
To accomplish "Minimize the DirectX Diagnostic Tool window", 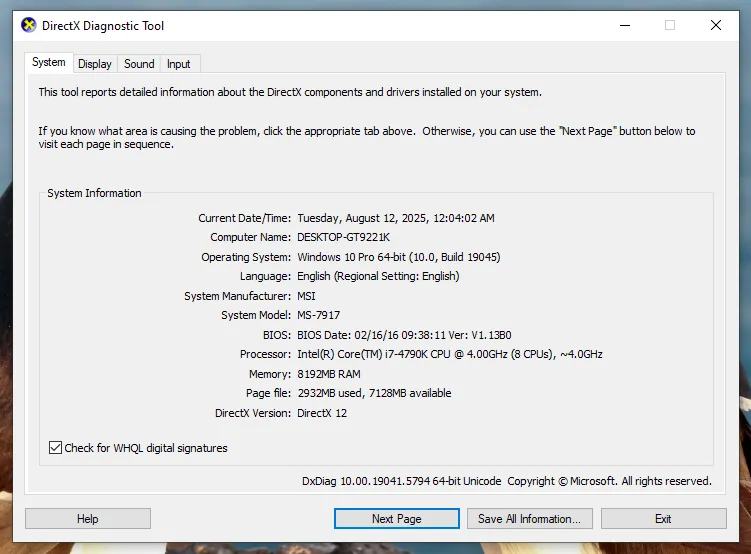I will tap(625, 25).
